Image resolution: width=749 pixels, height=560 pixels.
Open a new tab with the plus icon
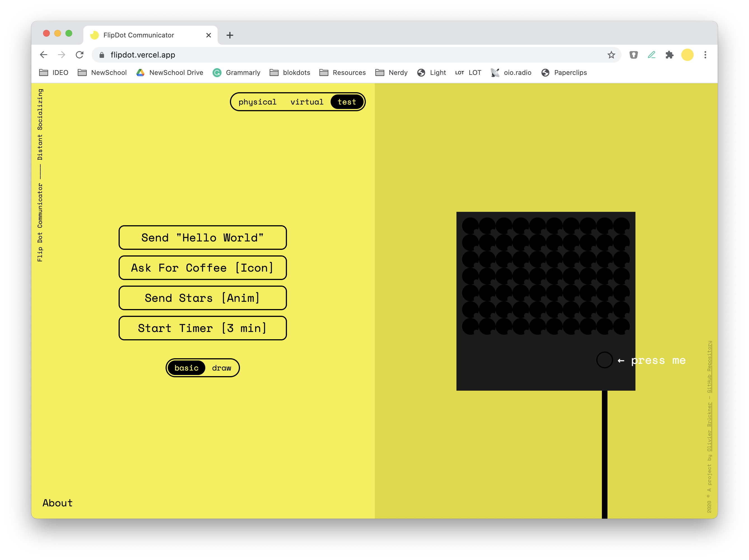[230, 35]
